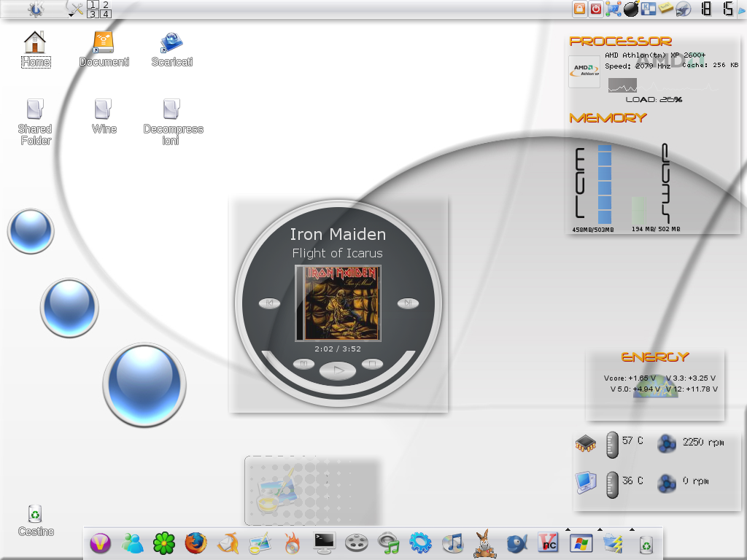747x560 pixels.
Task: Click play button in music widget
Action: point(338,370)
